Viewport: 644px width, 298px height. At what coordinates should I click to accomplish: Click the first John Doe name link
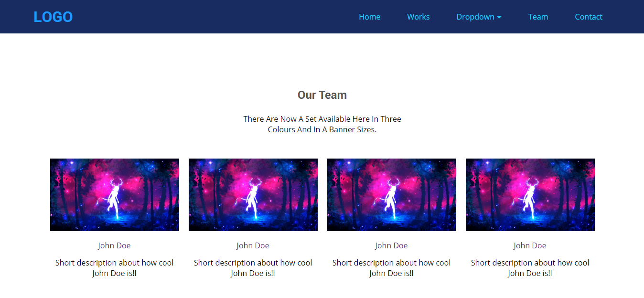pos(114,245)
